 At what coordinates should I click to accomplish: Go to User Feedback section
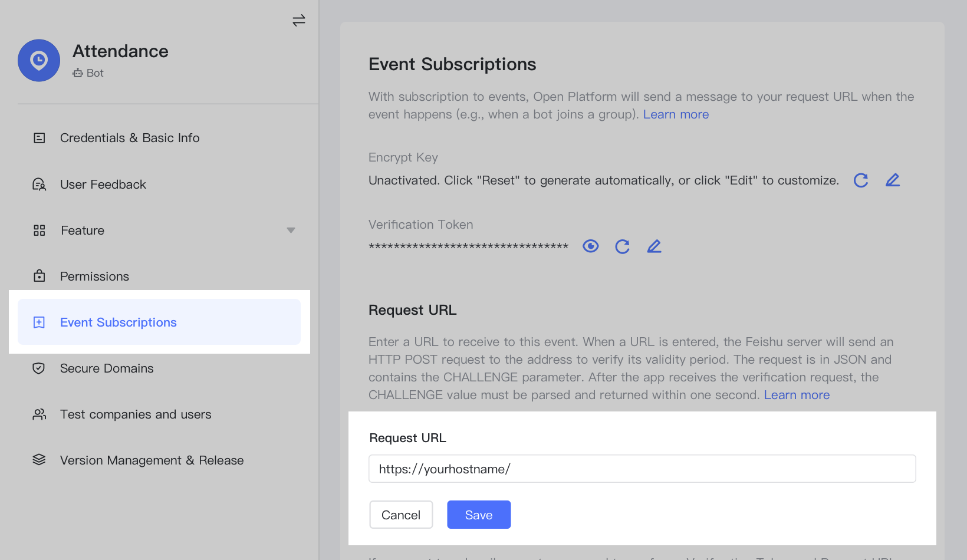click(103, 185)
